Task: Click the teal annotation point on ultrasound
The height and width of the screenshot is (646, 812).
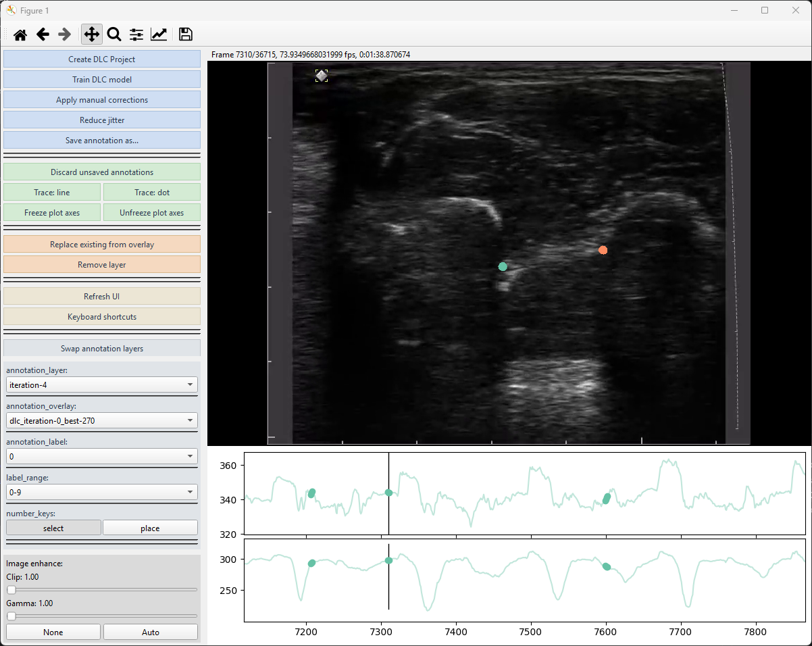Action: tap(503, 266)
